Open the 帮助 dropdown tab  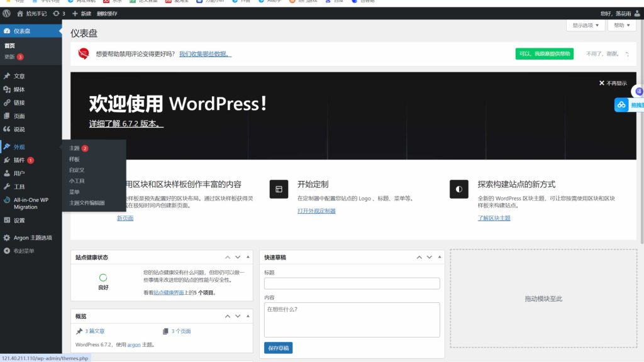622,26
